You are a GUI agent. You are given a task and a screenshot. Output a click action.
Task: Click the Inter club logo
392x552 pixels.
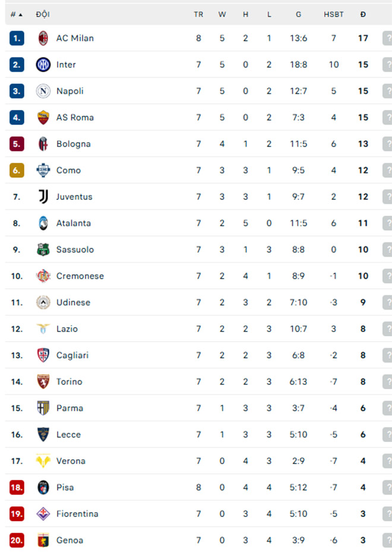(43, 64)
